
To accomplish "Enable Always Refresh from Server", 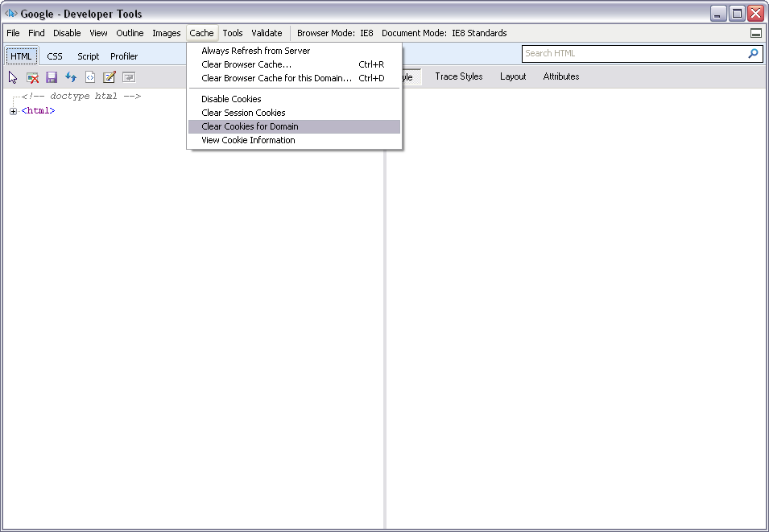I will click(254, 51).
